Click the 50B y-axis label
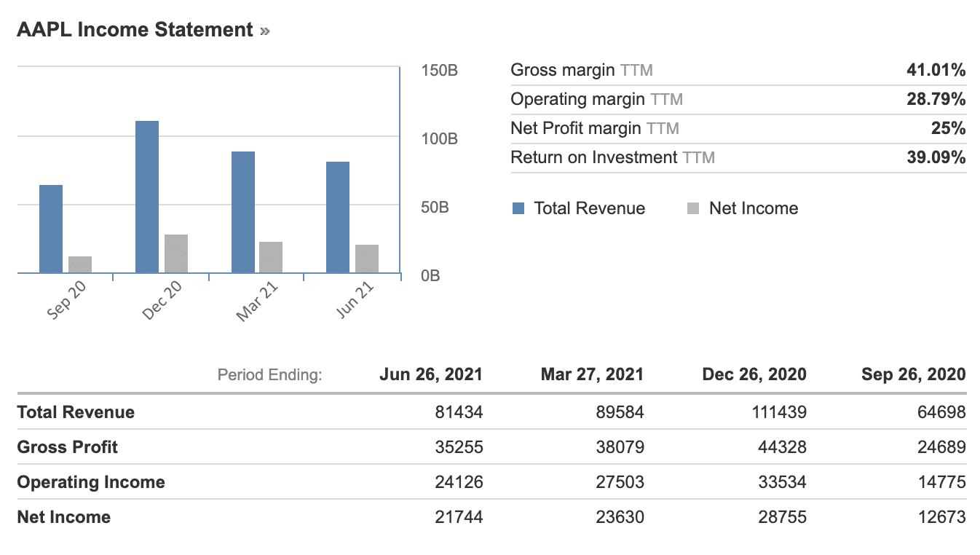This screenshot has height=555, width=980. (435, 208)
